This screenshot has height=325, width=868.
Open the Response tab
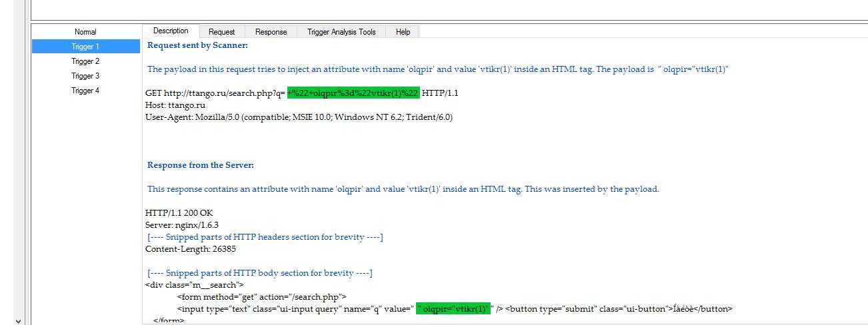(271, 32)
